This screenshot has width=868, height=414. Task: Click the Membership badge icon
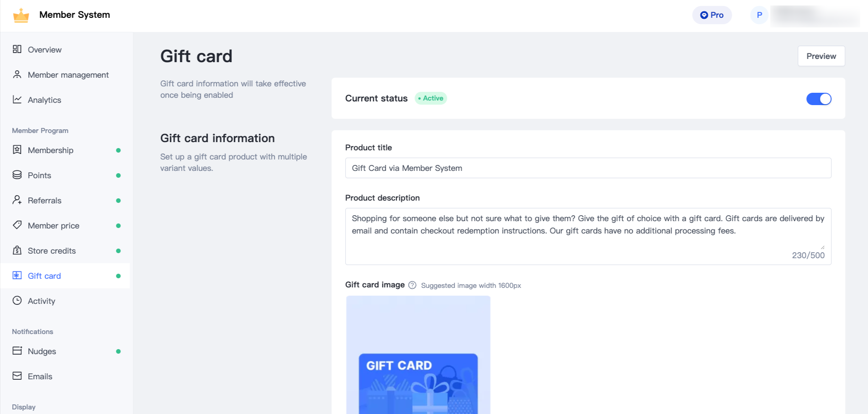(x=17, y=149)
